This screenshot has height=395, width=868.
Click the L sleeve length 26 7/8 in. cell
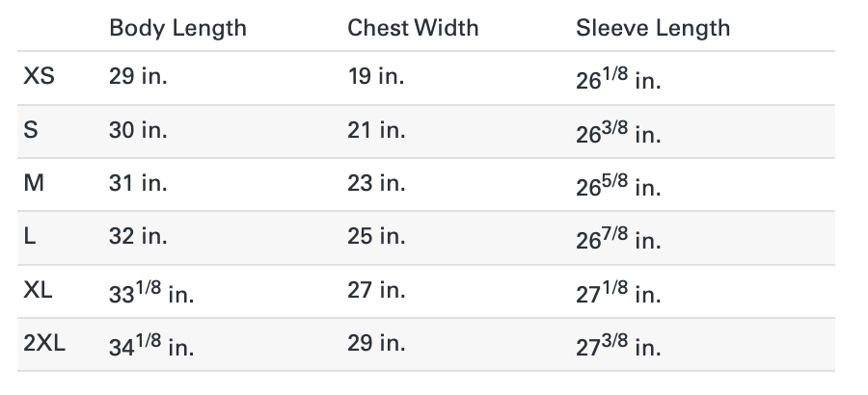coord(618,238)
